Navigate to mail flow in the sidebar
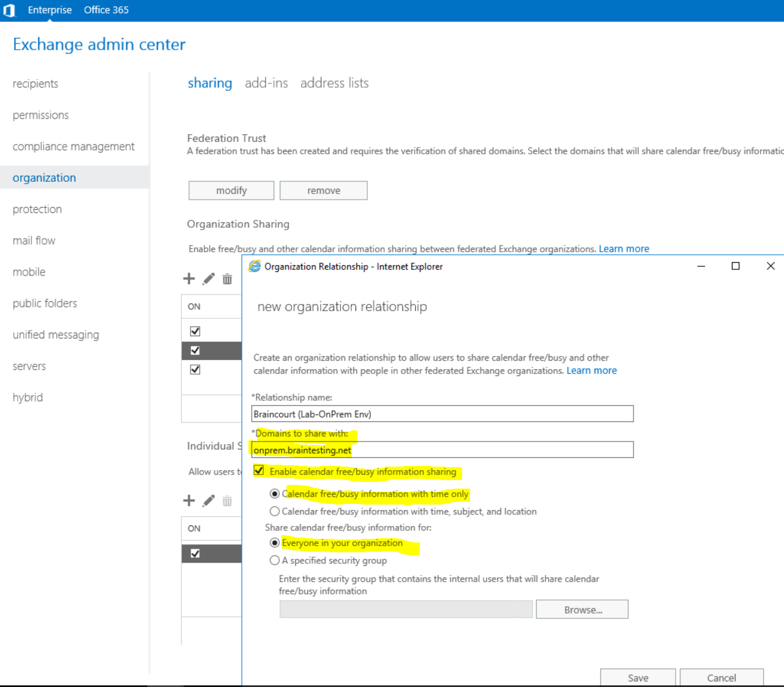Viewport: 784px width, 687px height. (x=34, y=240)
